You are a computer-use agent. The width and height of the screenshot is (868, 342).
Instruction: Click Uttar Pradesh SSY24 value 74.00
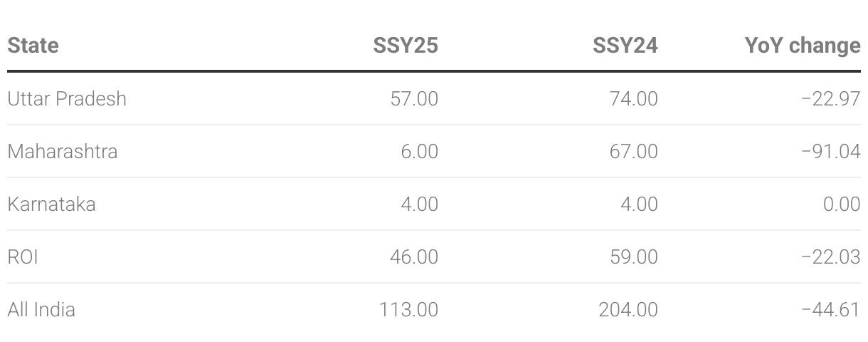634,98
